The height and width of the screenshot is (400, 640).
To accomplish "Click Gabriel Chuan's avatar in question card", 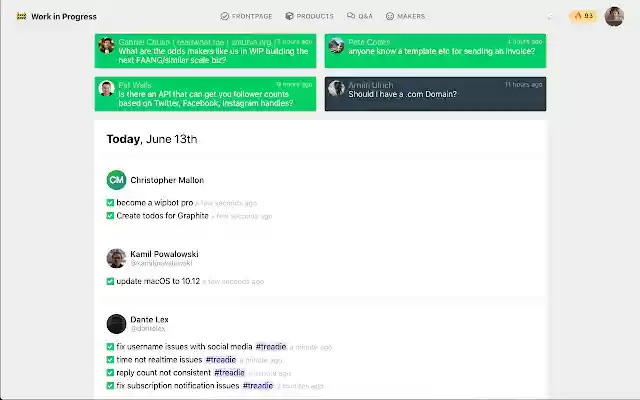I will pos(107,46).
